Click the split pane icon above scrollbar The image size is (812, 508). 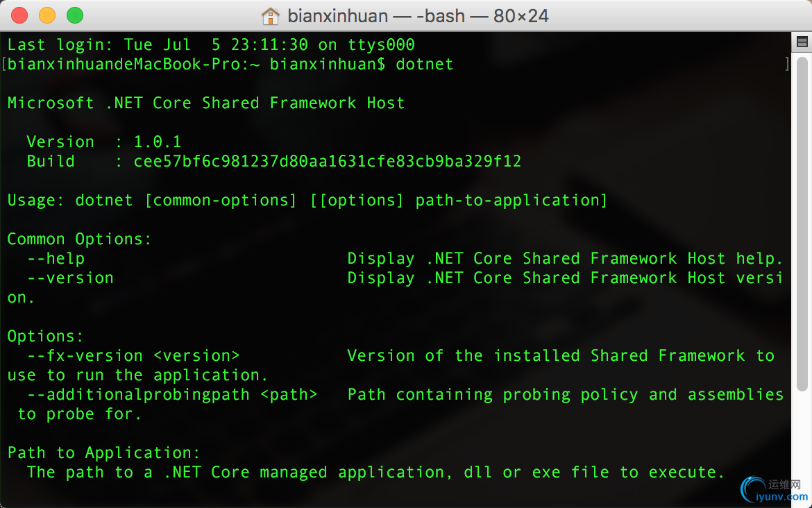[802, 42]
